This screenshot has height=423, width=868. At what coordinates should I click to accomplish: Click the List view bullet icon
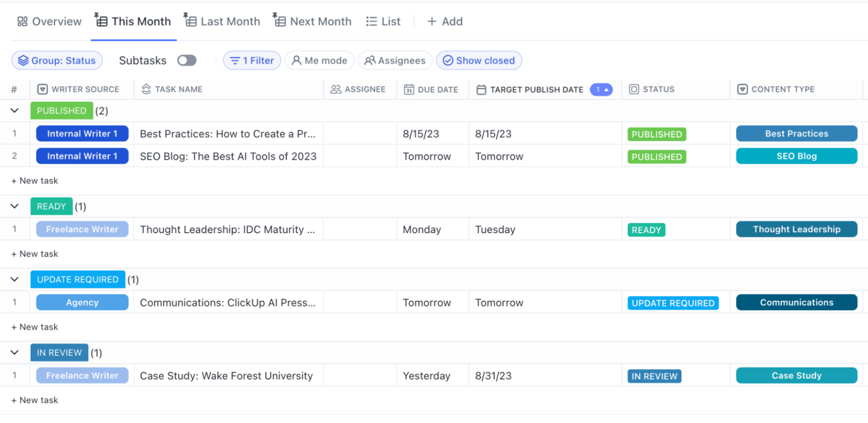click(372, 21)
